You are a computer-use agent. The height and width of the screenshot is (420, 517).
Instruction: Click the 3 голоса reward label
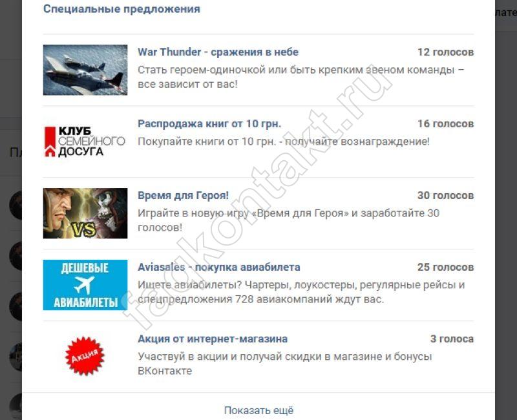pos(452,339)
